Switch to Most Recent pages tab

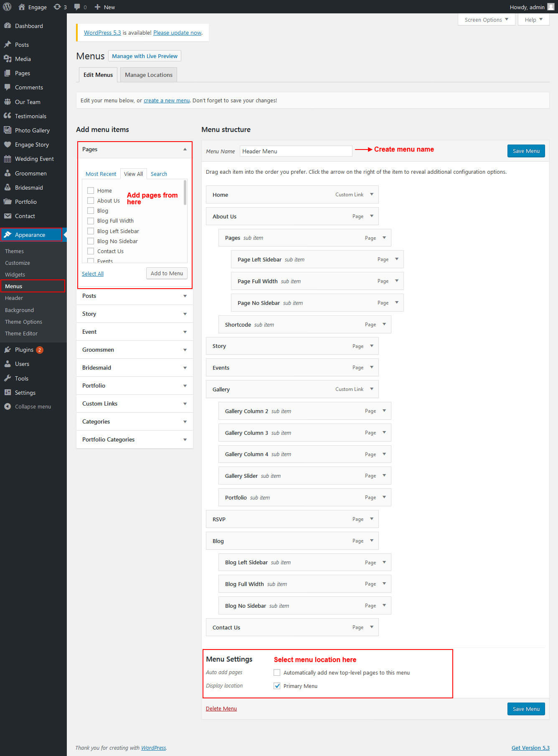coord(101,174)
